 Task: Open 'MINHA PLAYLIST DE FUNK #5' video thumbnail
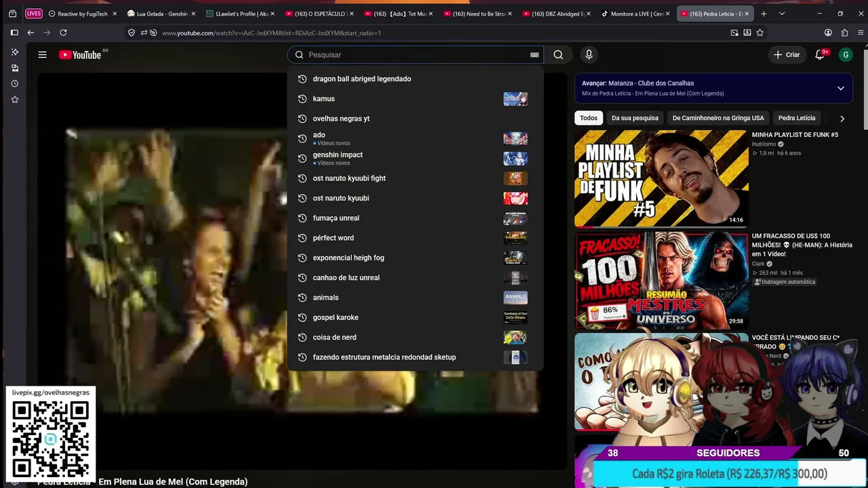tap(661, 178)
